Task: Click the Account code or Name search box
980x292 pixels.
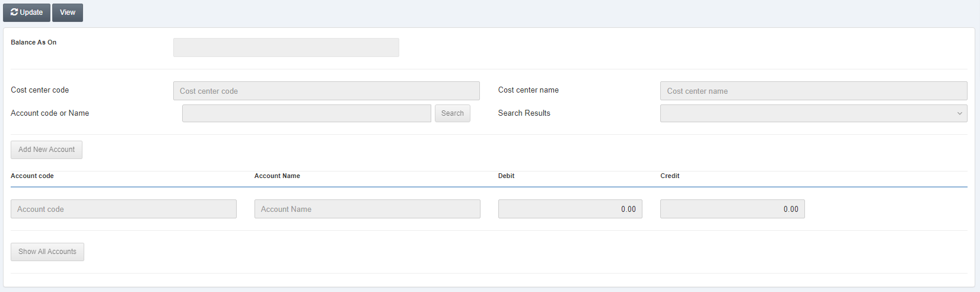Action: click(x=306, y=113)
